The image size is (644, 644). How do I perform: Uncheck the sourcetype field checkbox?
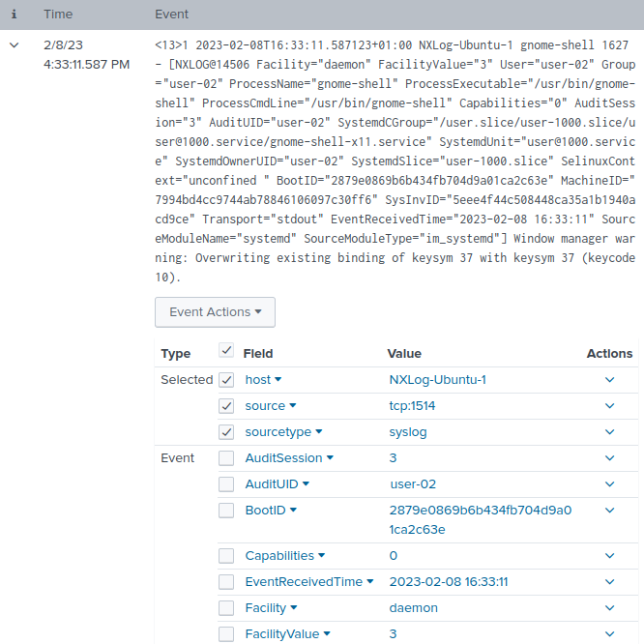(x=226, y=432)
